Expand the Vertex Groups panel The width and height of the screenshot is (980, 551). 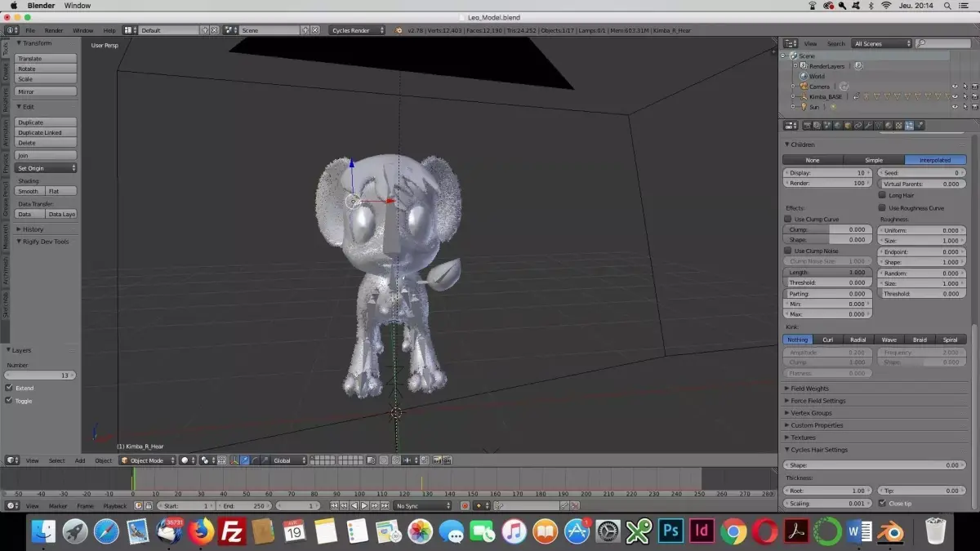tap(811, 413)
